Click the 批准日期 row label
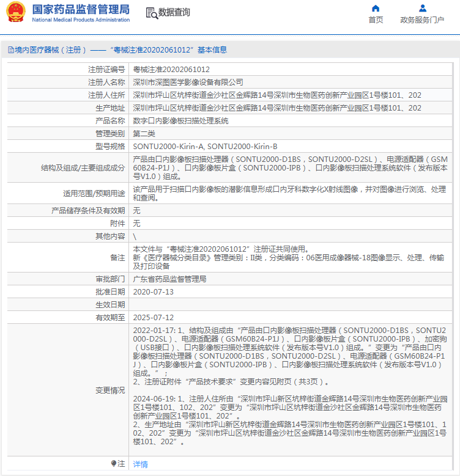Image resolution: width=460 pixels, height=476 pixels. [110, 291]
